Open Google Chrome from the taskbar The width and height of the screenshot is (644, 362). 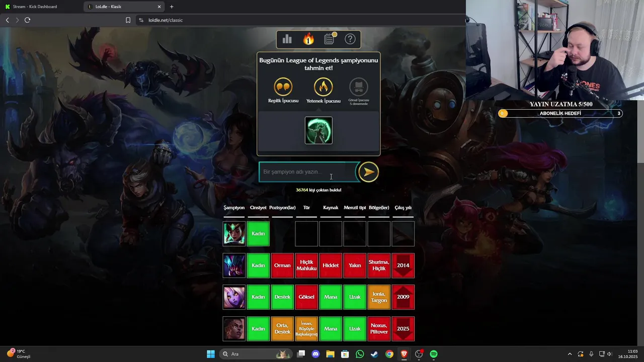coord(389,354)
